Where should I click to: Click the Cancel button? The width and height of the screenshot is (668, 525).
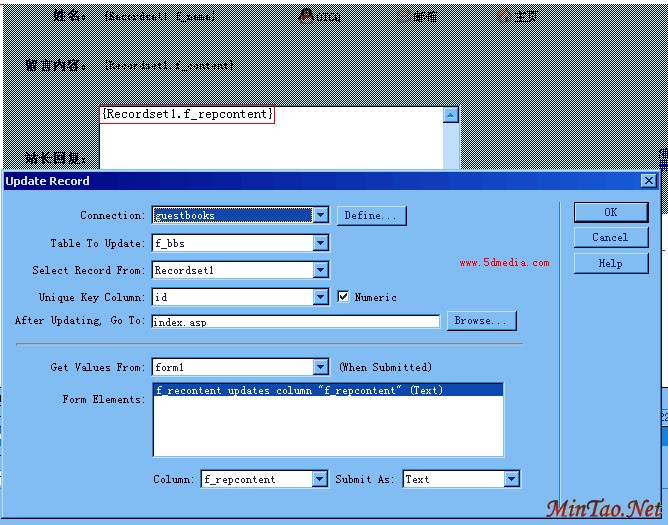[610, 238]
